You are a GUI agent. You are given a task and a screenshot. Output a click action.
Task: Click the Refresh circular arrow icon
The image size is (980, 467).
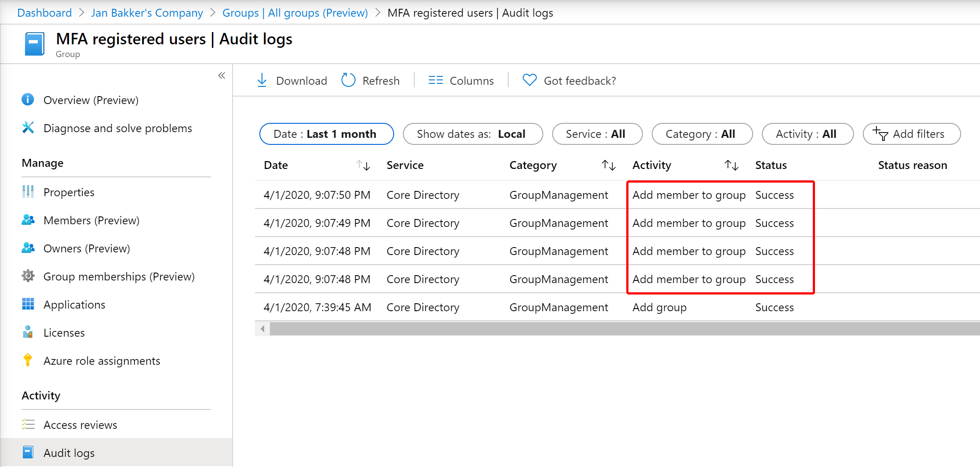(348, 80)
